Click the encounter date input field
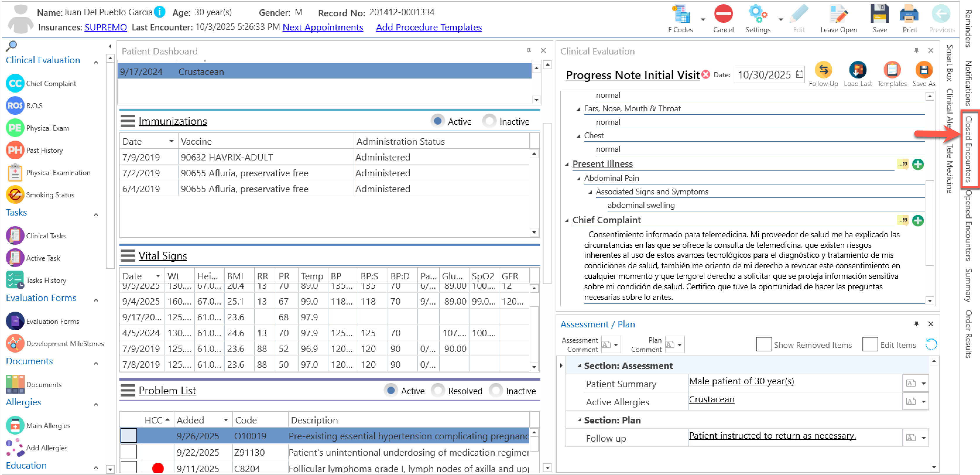 pos(764,75)
